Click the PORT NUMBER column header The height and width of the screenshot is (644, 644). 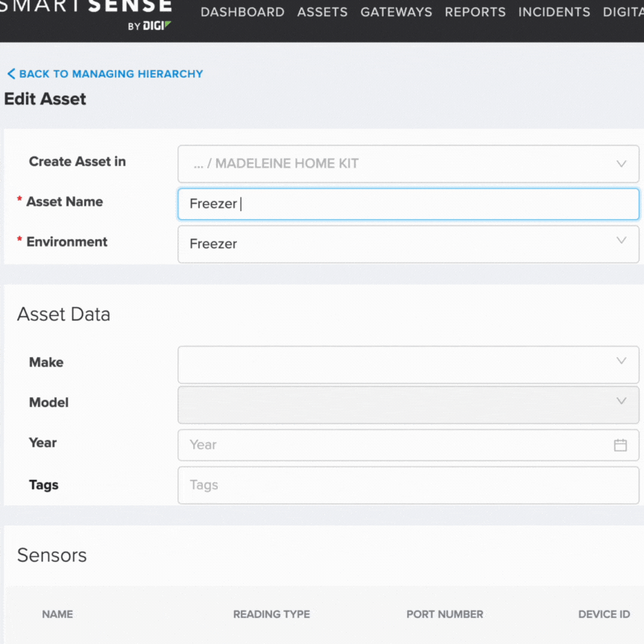point(445,614)
